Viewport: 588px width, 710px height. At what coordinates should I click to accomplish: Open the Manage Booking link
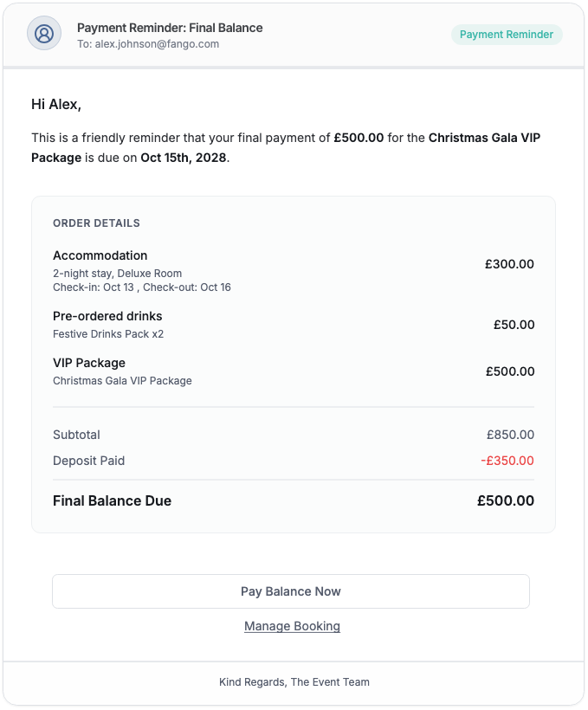(292, 626)
